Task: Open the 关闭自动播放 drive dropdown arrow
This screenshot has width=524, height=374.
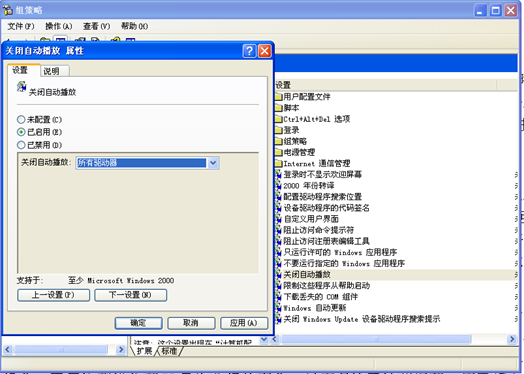Action: (x=213, y=163)
